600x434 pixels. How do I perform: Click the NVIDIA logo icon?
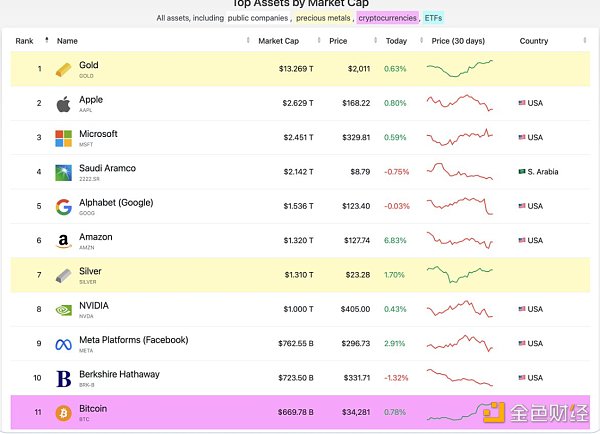click(63, 309)
